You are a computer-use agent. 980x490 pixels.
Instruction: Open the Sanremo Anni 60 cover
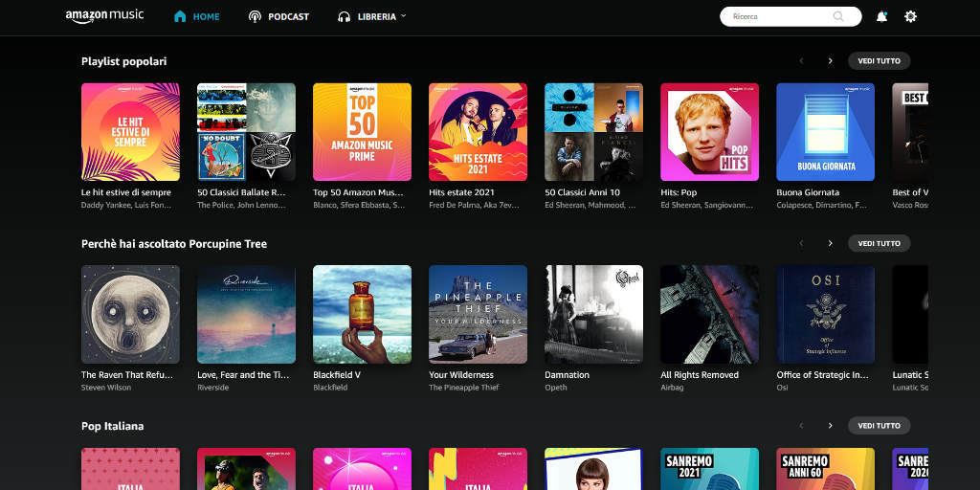point(826,469)
